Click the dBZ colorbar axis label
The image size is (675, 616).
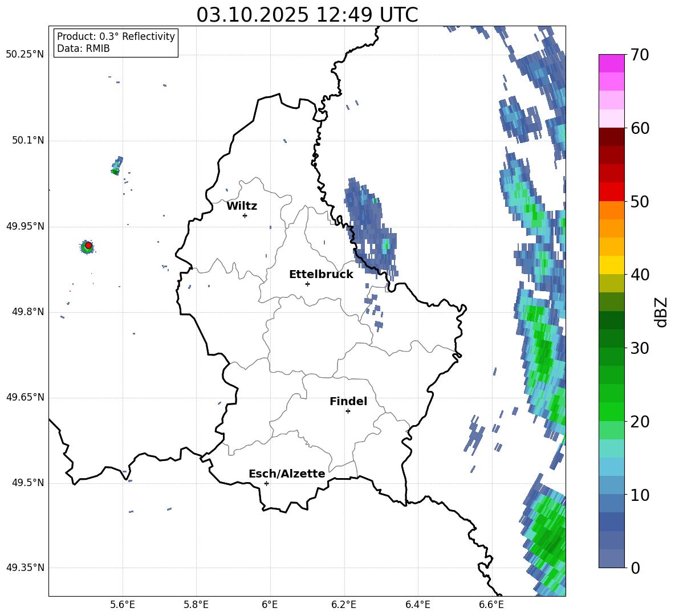tap(662, 312)
